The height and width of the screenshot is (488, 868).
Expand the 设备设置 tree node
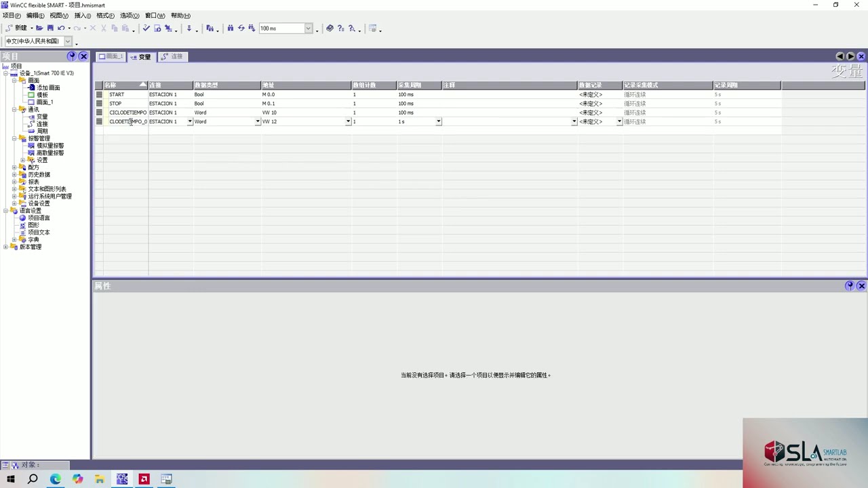(14, 203)
